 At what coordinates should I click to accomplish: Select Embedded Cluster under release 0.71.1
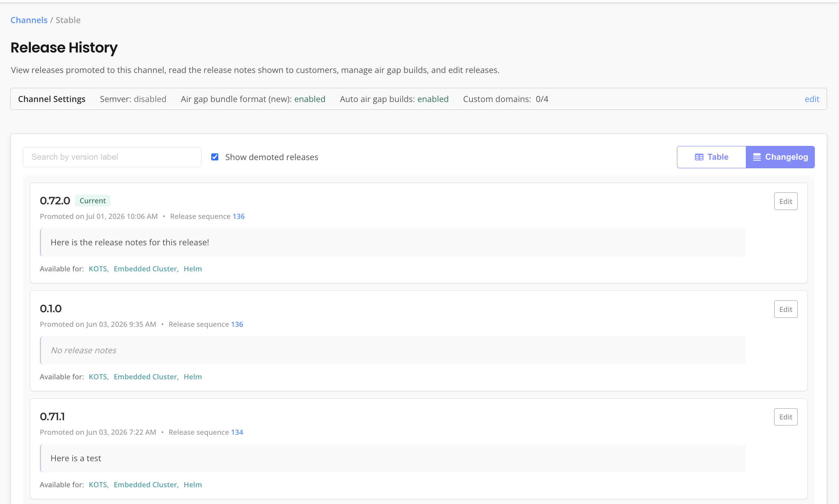pyautogui.click(x=145, y=485)
